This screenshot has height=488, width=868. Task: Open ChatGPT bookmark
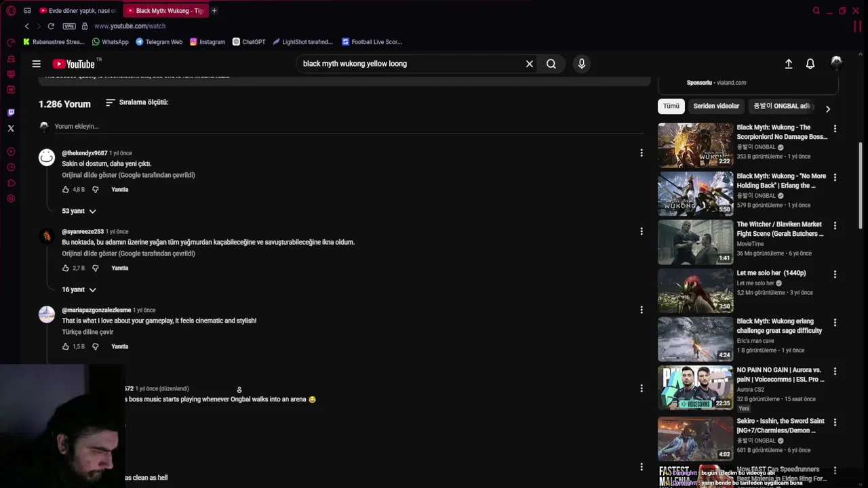pyautogui.click(x=249, y=42)
